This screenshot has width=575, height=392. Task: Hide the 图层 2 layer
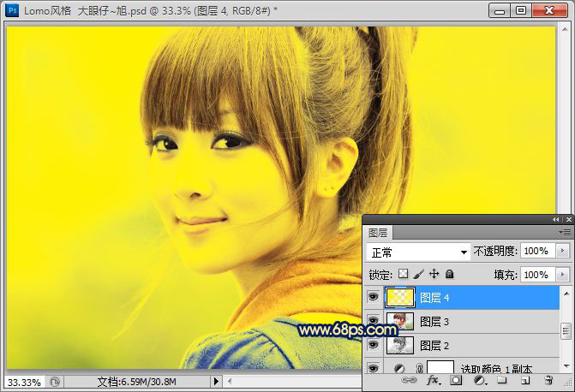[373, 345]
